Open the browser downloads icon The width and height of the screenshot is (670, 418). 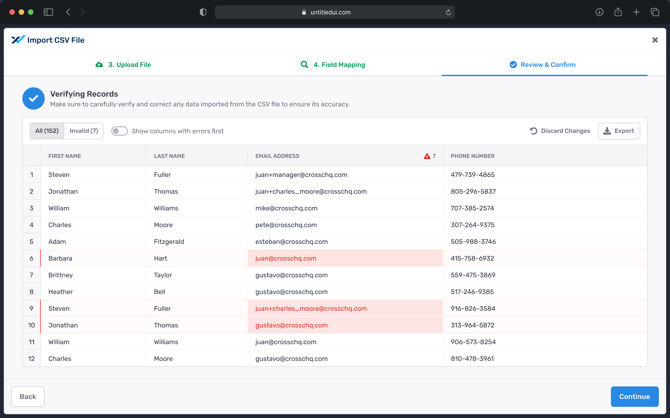[x=599, y=12]
